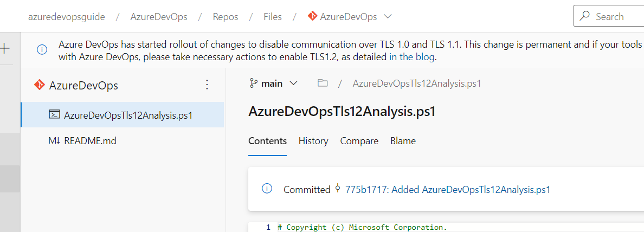This screenshot has height=232, width=644.
Task: Switch to the Compare tab
Action: [x=359, y=141]
